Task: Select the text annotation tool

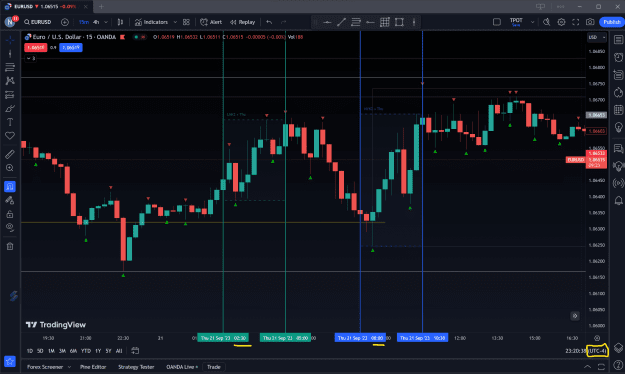Action: click(10, 122)
